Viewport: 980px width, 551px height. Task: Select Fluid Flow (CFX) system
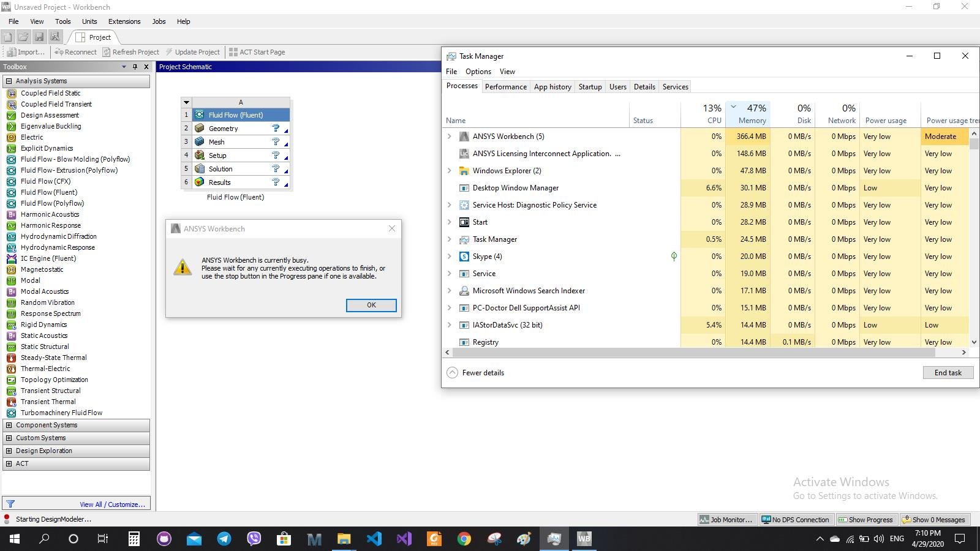pyautogui.click(x=45, y=181)
